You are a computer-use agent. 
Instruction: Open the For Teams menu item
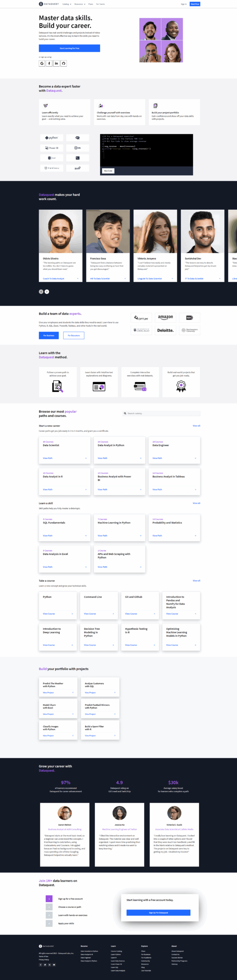tap(100, 4)
